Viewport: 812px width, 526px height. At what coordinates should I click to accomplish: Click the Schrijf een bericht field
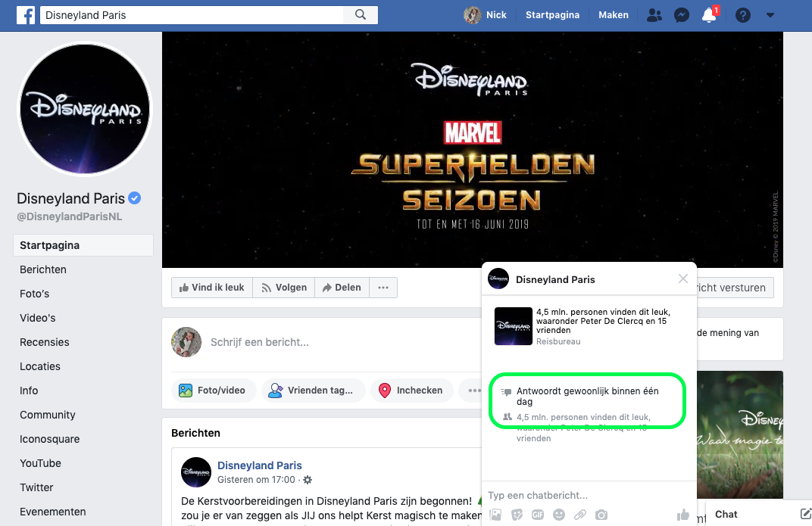(x=260, y=342)
